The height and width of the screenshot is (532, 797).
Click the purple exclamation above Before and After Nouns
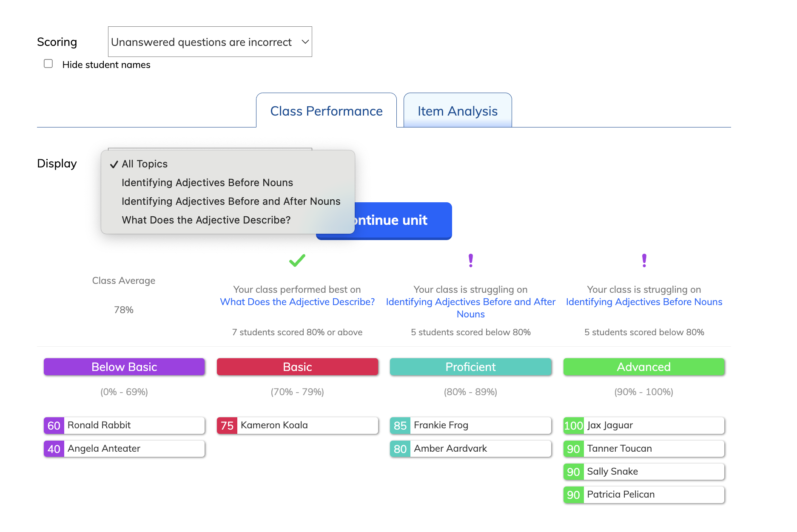click(x=470, y=260)
